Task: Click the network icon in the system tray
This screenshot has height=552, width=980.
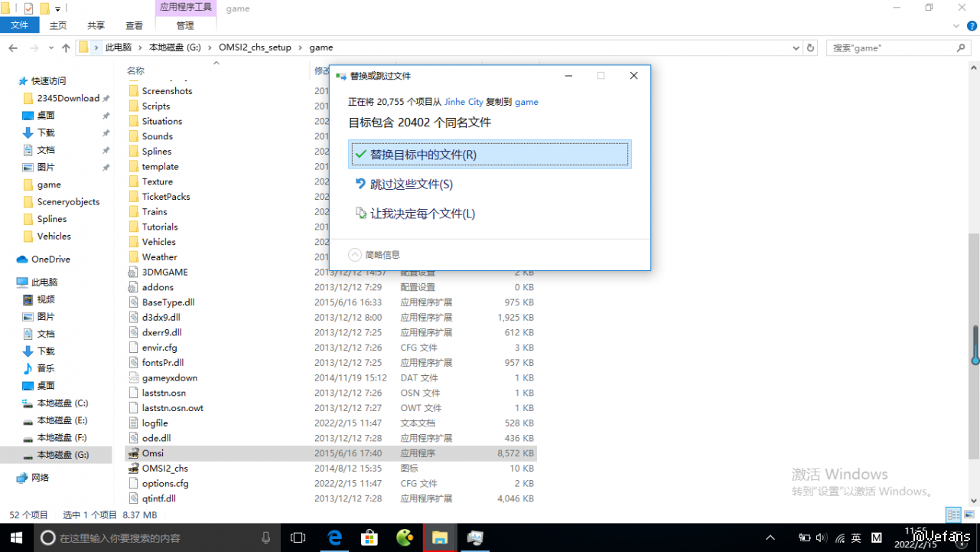Action: (840, 537)
